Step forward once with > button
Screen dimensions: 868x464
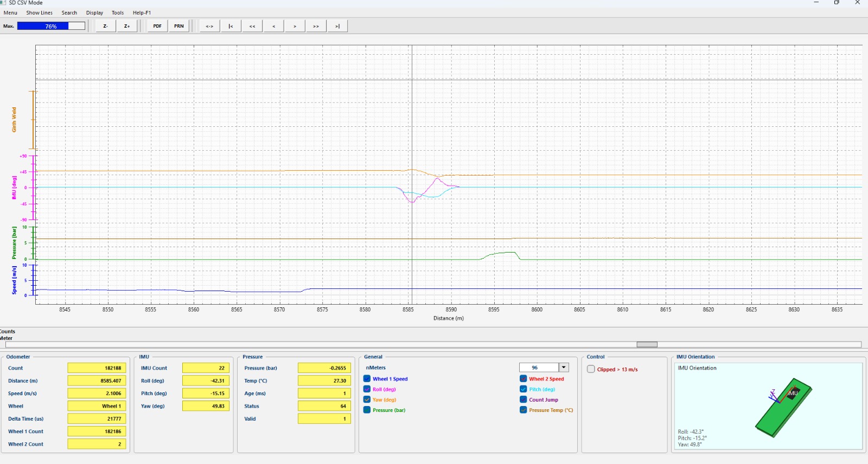pyautogui.click(x=295, y=26)
